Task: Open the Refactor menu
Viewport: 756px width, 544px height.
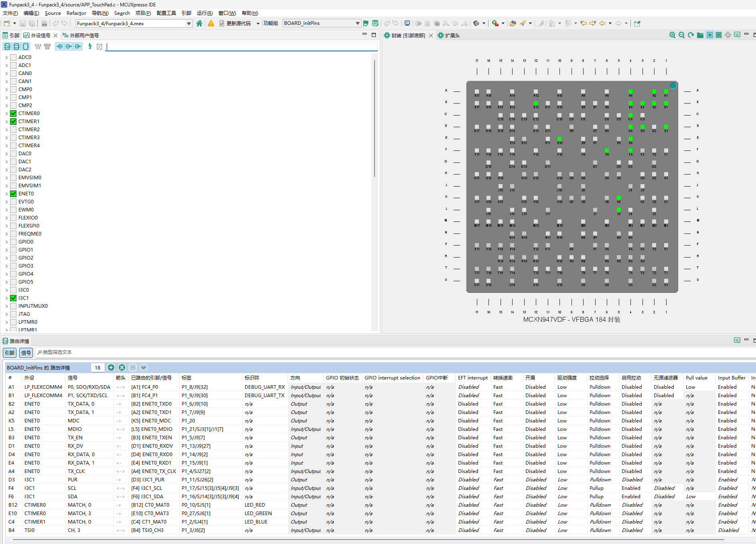Action: coord(76,13)
